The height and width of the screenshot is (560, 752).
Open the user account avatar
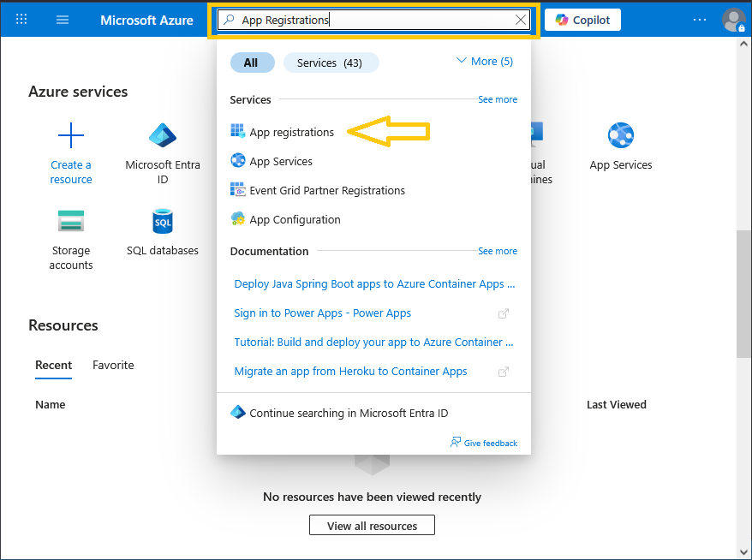[733, 20]
